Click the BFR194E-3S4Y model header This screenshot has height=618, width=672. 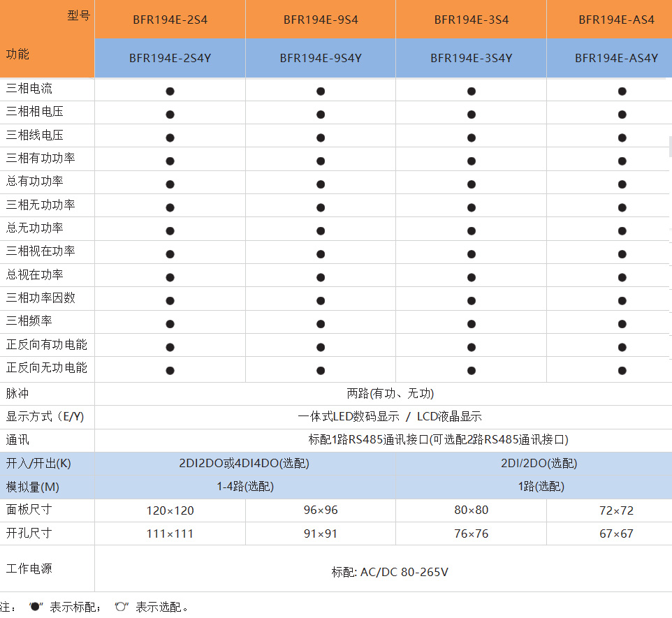click(x=472, y=58)
